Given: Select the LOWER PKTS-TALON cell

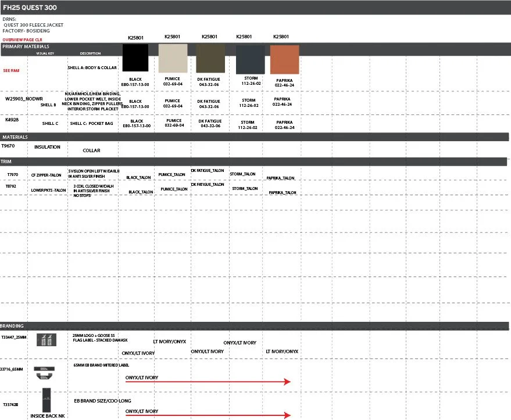Looking at the screenshot, I should [49, 190].
